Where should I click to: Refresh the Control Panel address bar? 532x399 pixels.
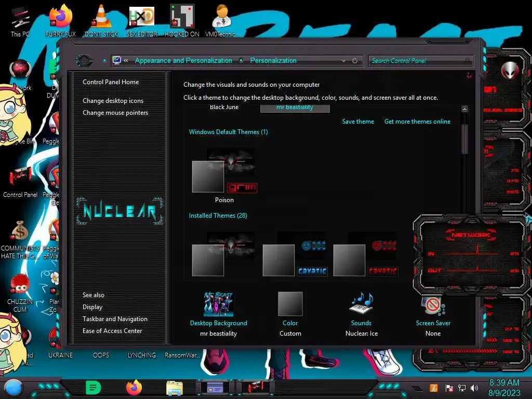click(355, 60)
